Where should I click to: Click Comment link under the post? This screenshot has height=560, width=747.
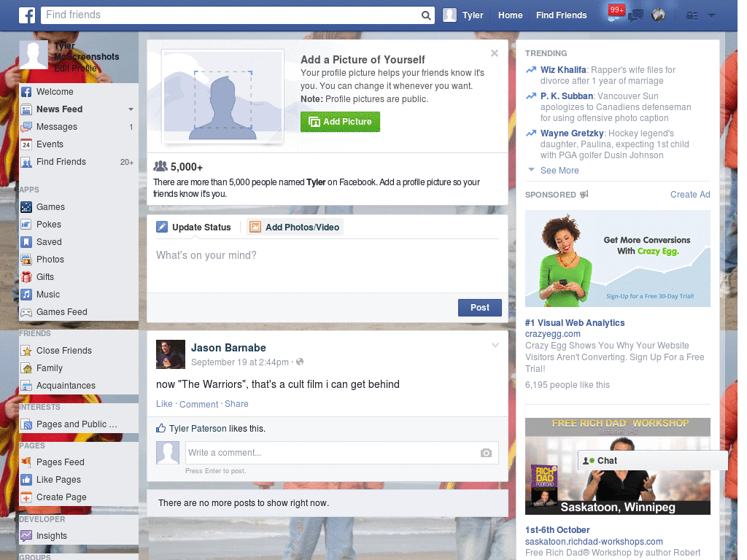pyautogui.click(x=198, y=404)
